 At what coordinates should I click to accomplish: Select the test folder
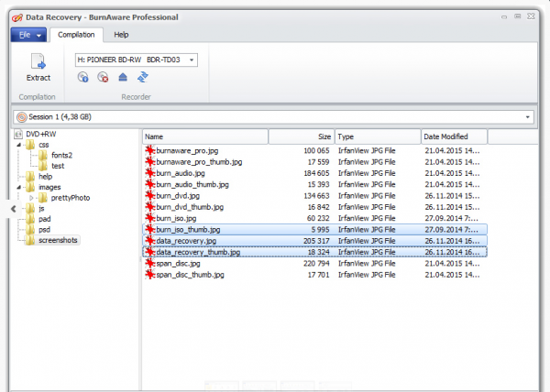[x=58, y=166]
